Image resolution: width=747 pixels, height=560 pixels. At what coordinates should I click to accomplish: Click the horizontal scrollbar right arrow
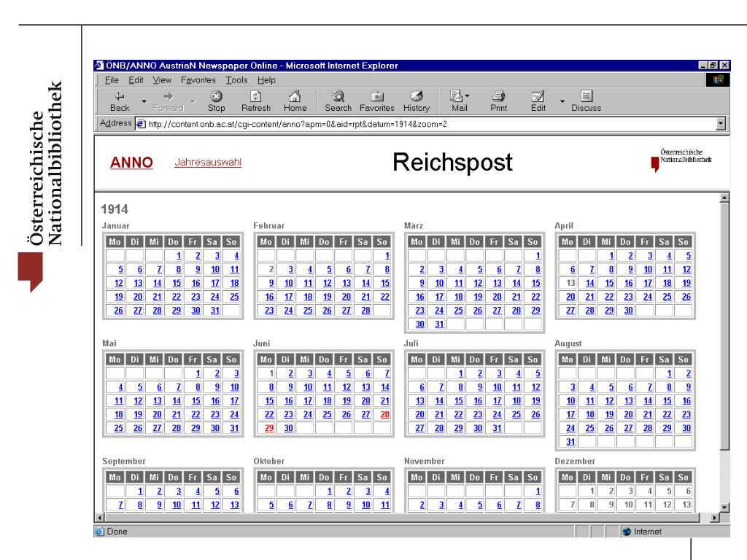715,518
